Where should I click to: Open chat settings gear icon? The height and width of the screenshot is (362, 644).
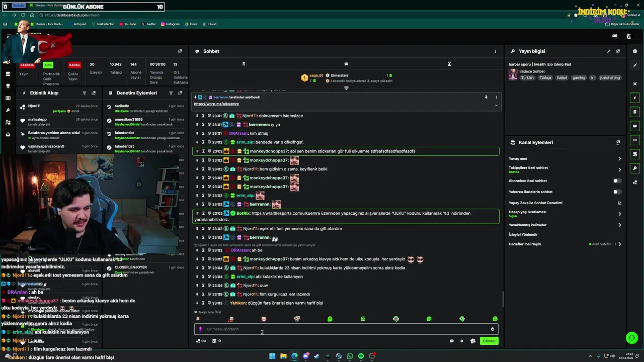pyautogui.click(x=462, y=341)
